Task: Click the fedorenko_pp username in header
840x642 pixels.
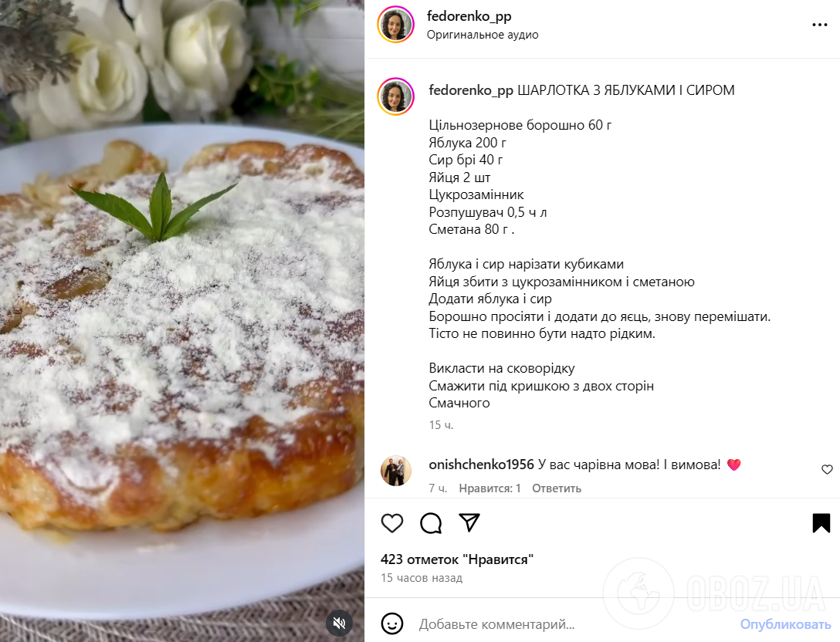Action: (x=469, y=16)
